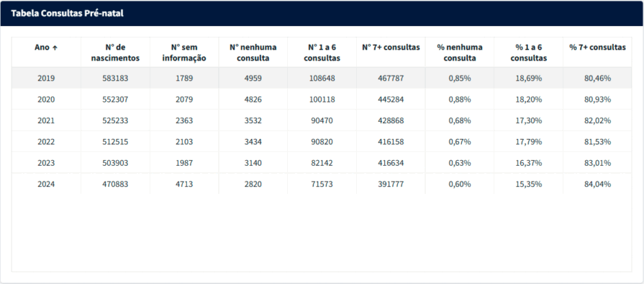The image size is (644, 284).
Task: Click the sort arrow beside Ano
Action: [55, 48]
